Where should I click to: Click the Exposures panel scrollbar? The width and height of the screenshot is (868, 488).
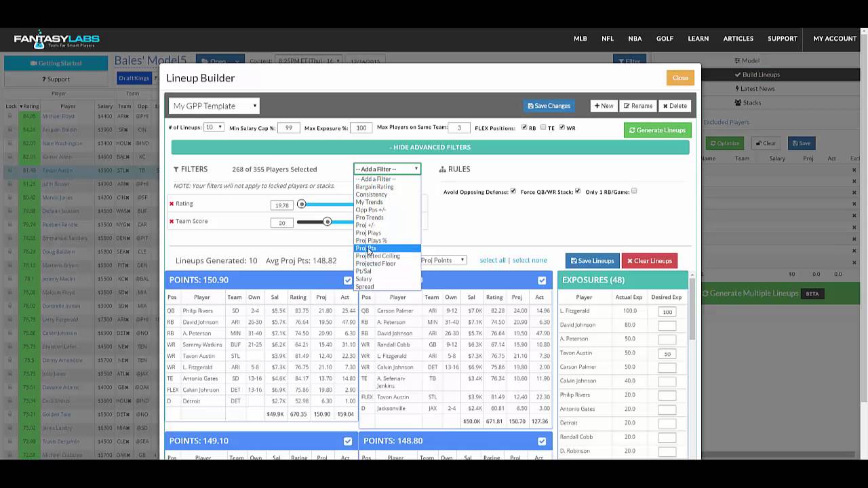click(692, 308)
